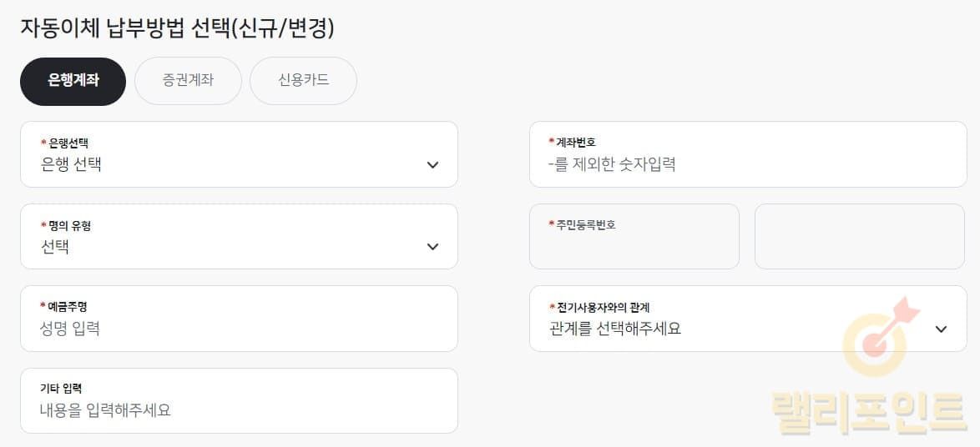Click the 자동이체 납부방법 선택 heading

(177, 28)
